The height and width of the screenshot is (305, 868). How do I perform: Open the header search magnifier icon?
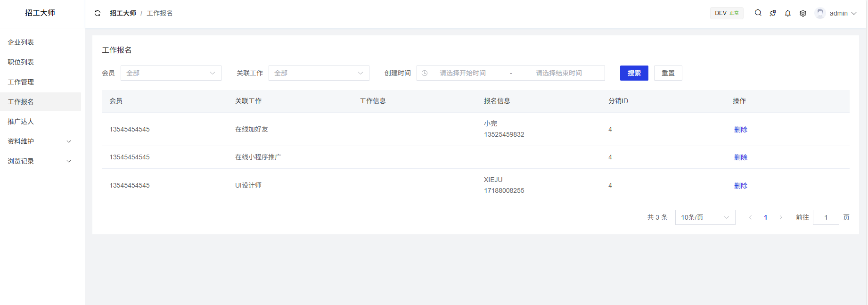(x=758, y=13)
